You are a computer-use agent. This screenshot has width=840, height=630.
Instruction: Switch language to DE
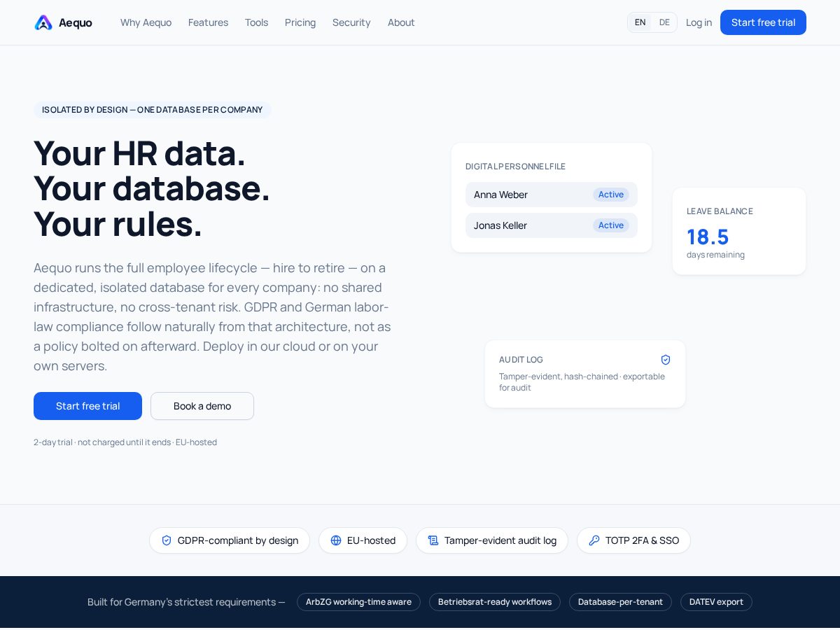coord(664,22)
